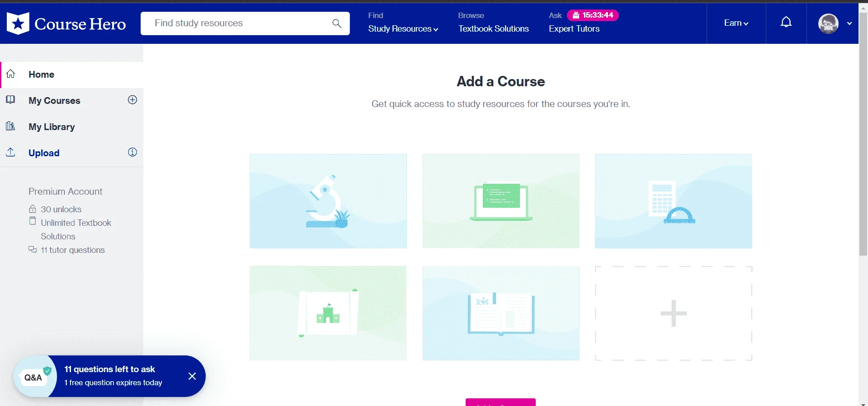Expand the Earn dropdown
The height and width of the screenshot is (406, 868).
(x=736, y=23)
